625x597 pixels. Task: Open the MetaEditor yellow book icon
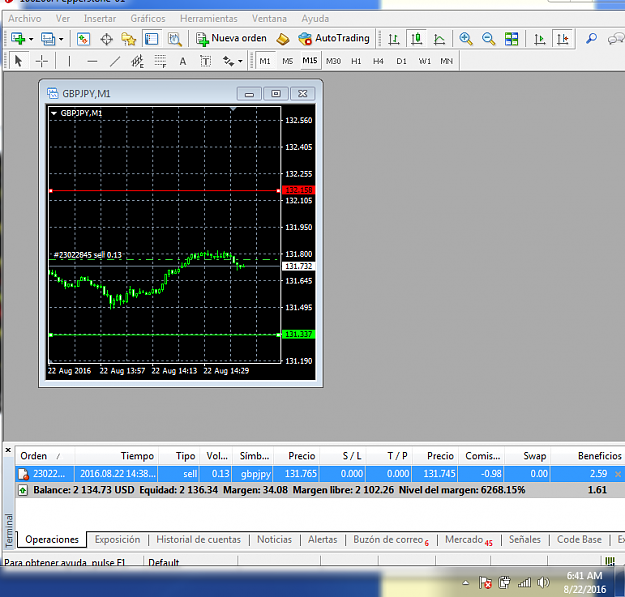[283, 39]
